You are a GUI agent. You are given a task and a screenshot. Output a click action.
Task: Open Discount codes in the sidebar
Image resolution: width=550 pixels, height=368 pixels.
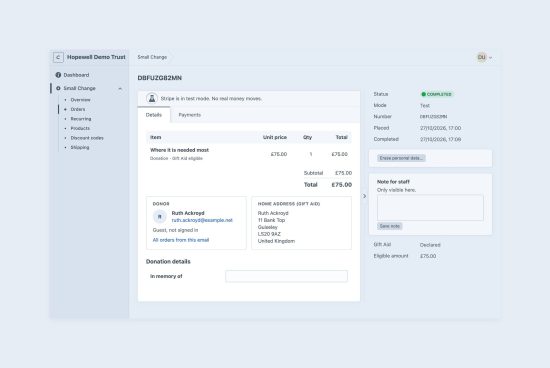pyautogui.click(x=87, y=138)
